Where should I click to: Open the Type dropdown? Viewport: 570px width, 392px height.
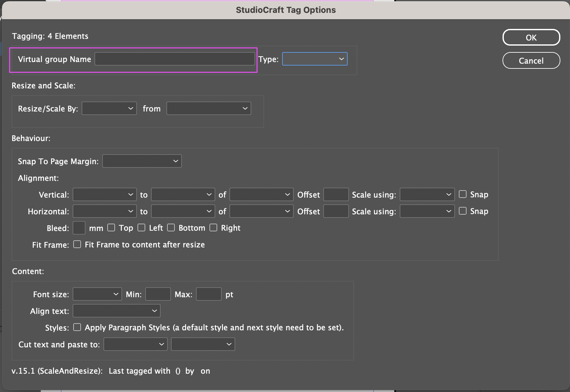[315, 59]
